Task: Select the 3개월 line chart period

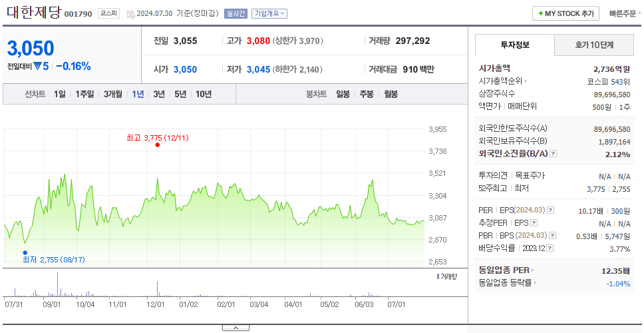Action: pos(112,94)
